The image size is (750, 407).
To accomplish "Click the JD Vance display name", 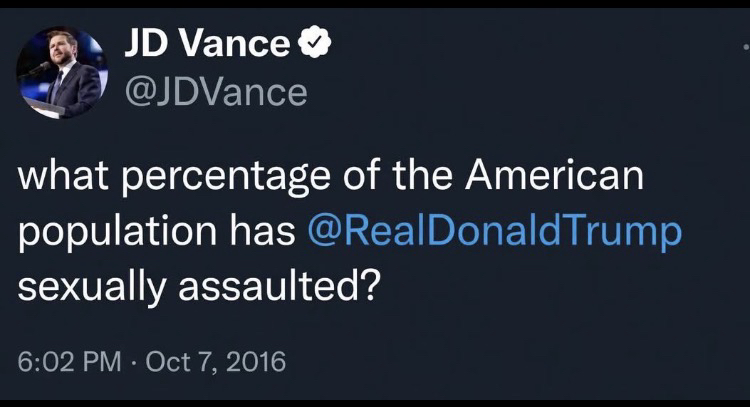I will coord(208,45).
